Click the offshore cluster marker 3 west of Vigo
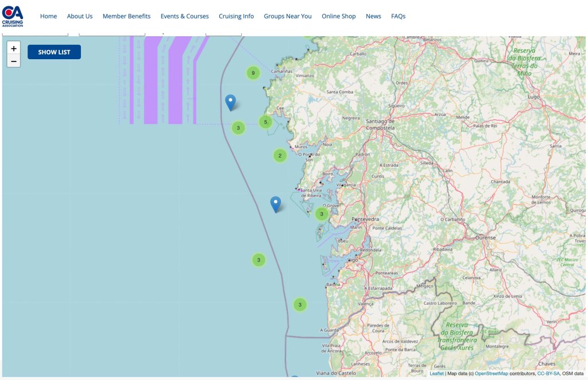The image size is (588, 380). [258, 259]
